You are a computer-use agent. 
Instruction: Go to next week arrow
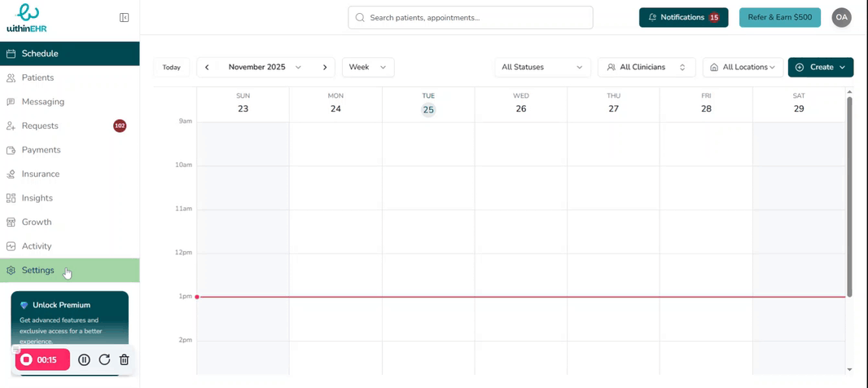pos(325,68)
